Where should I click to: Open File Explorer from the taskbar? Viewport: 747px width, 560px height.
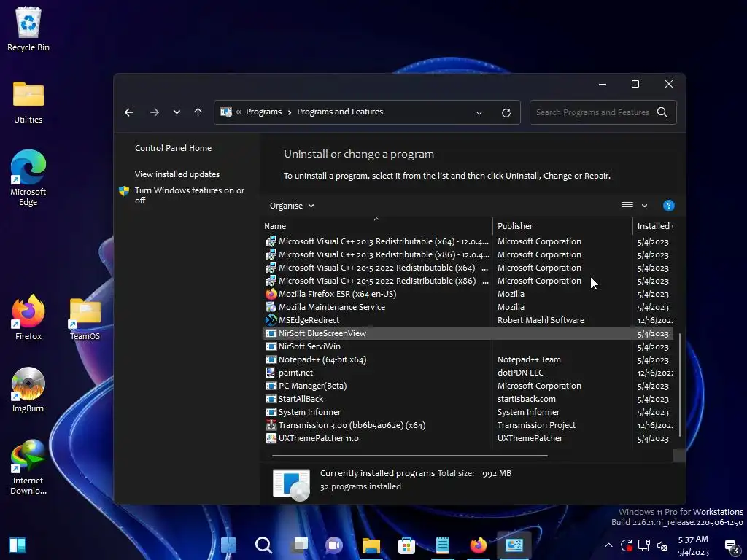coord(371,545)
